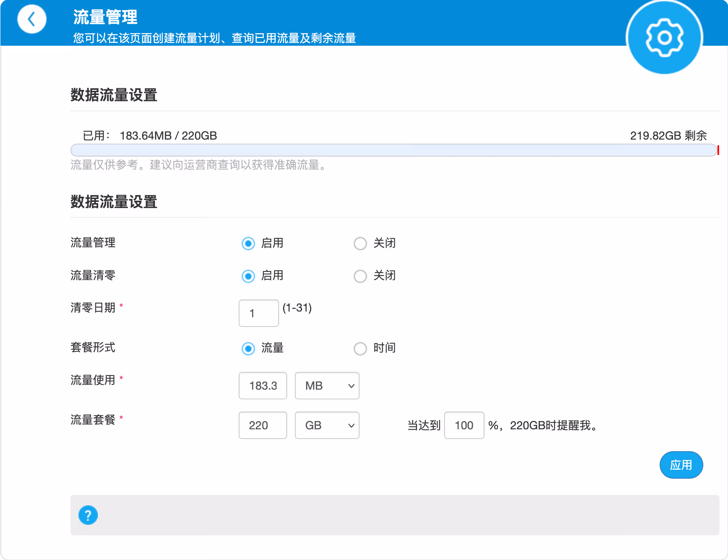Open the MB unit dropdown for 流量使用

click(327, 386)
